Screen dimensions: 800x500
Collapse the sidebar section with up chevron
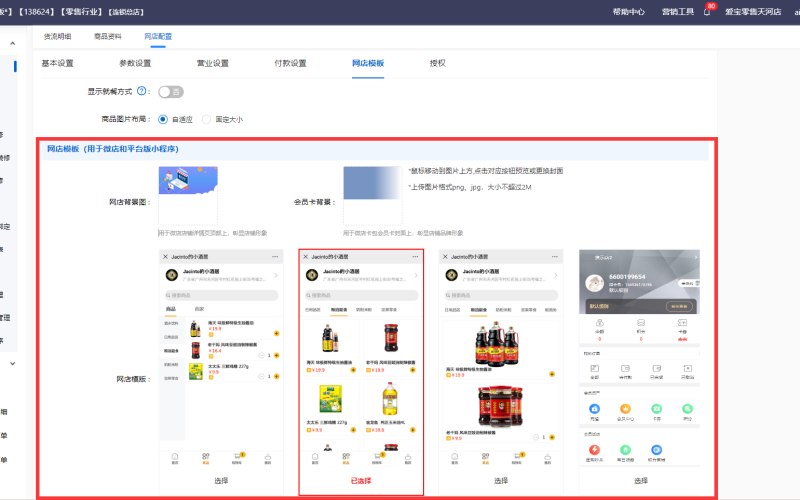(12, 43)
